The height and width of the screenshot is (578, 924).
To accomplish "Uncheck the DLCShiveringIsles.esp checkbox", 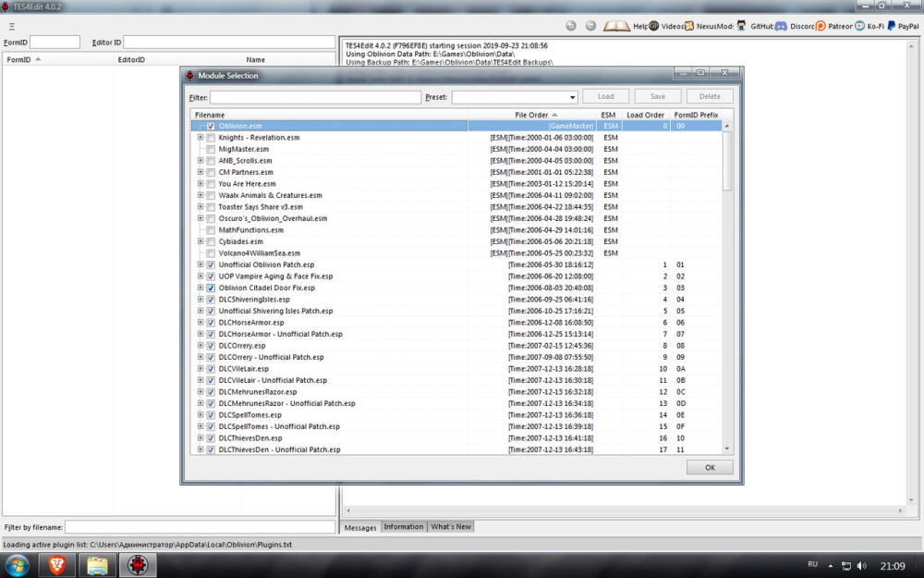I will pos(211,300).
